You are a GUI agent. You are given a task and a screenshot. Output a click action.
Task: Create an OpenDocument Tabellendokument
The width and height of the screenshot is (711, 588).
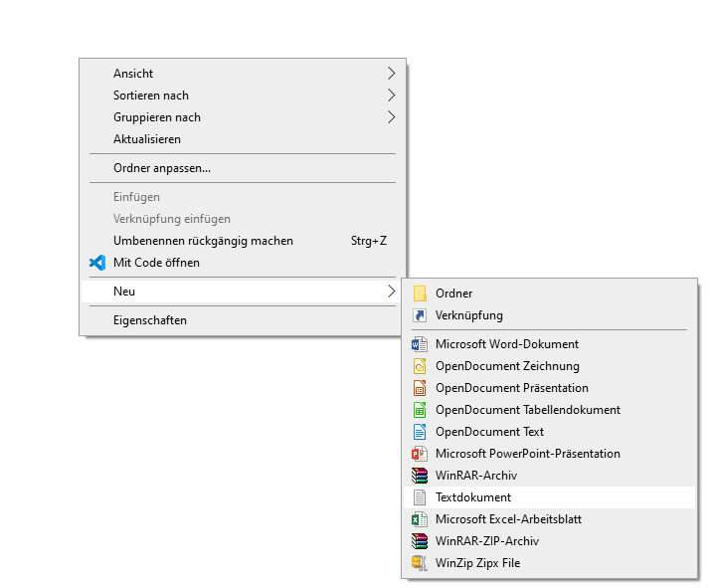point(549,410)
